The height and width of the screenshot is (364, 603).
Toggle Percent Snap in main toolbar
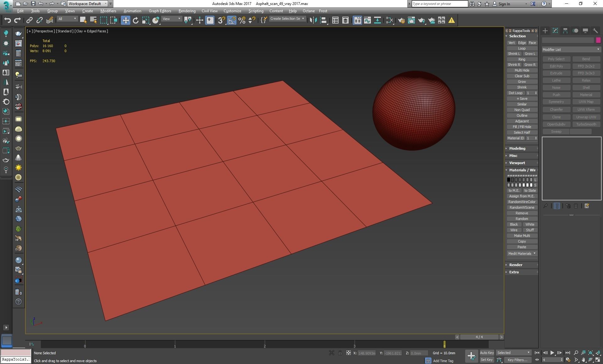(242, 20)
